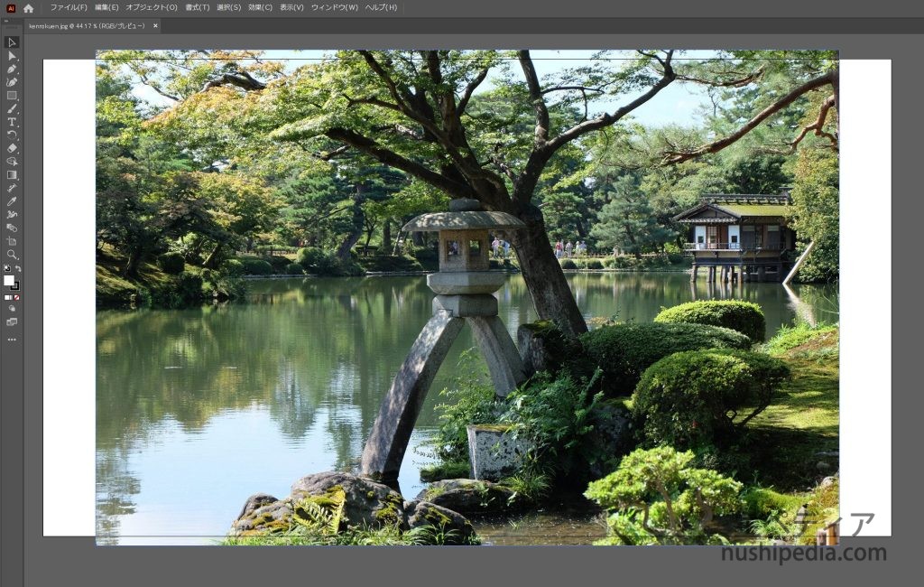The height and width of the screenshot is (587, 924).
Task: Open the drawing mode selector
Action: 12,309
